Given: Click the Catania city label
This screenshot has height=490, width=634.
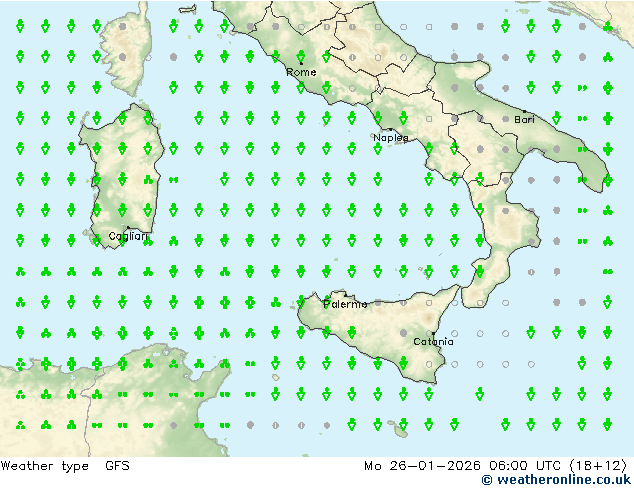Looking at the screenshot, I should point(433,342).
